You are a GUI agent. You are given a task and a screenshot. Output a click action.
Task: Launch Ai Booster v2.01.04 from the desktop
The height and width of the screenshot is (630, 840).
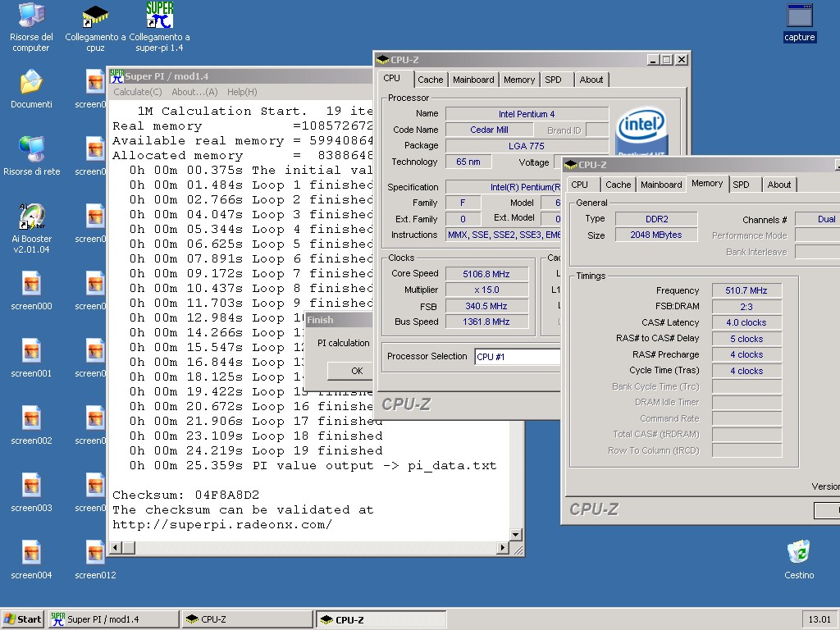pyautogui.click(x=32, y=229)
